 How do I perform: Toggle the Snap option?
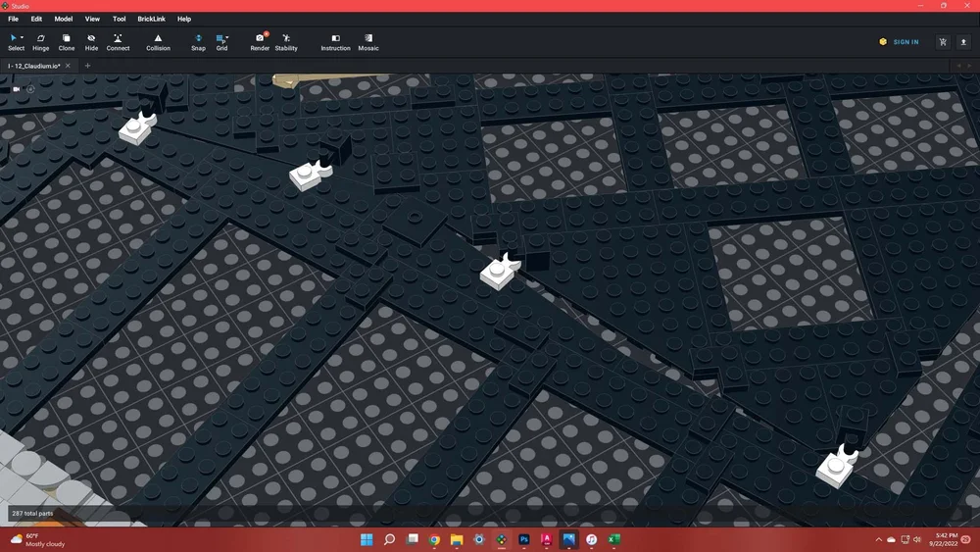pyautogui.click(x=198, y=42)
